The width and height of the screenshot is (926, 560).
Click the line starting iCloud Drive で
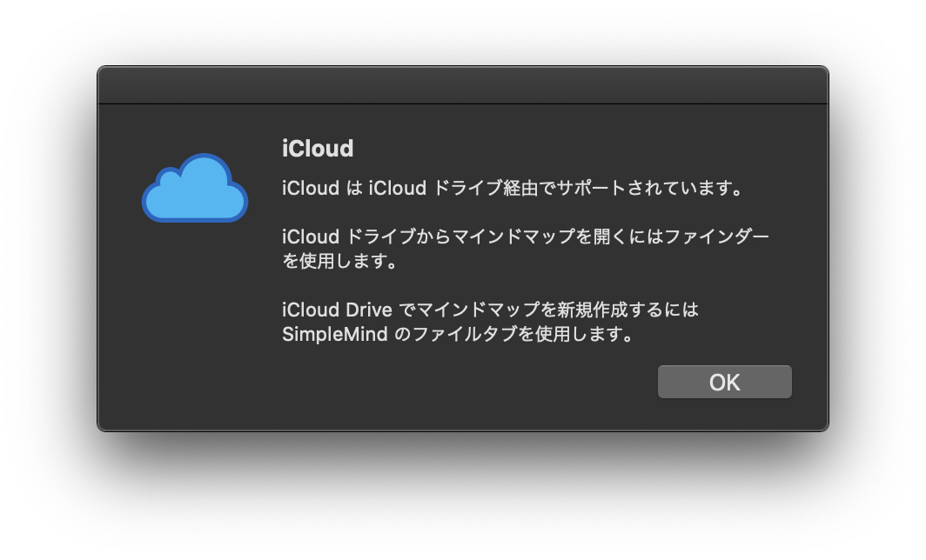tap(490, 310)
